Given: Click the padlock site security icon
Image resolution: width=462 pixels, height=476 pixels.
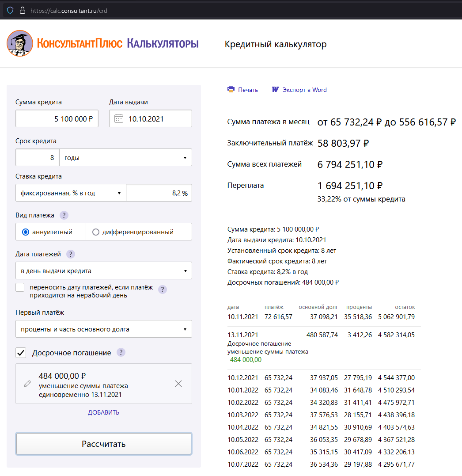Looking at the screenshot, I should coord(22,11).
